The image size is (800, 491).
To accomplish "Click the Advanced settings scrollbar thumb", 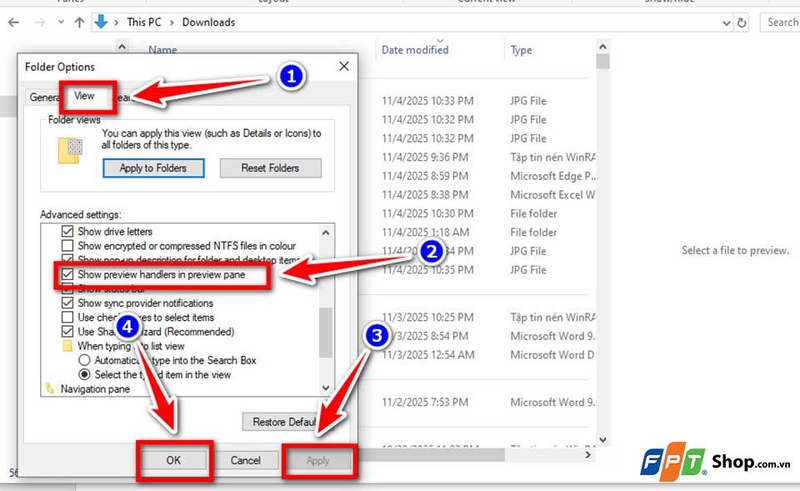I will tap(326, 332).
